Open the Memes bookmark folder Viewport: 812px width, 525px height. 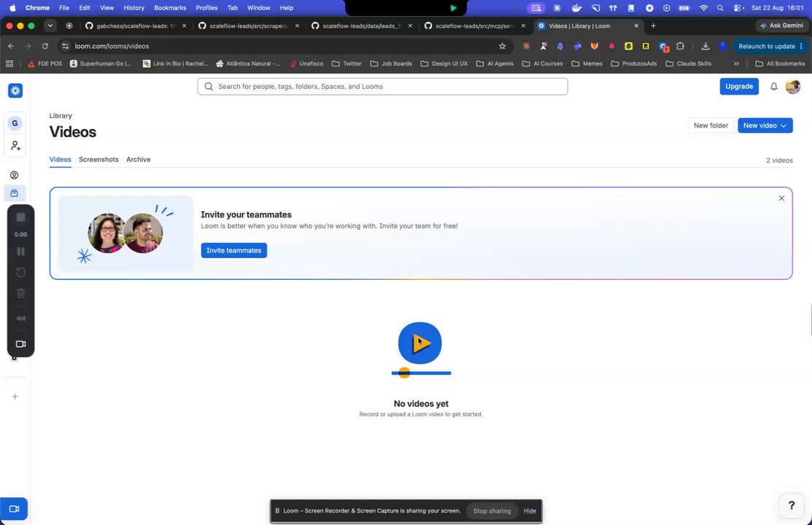click(587, 63)
